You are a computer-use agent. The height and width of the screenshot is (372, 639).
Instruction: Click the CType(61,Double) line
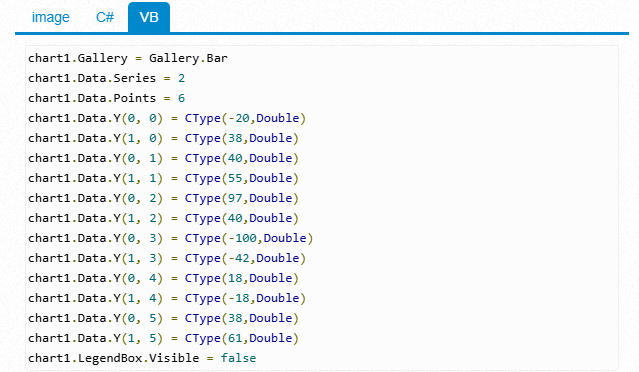pos(163,338)
